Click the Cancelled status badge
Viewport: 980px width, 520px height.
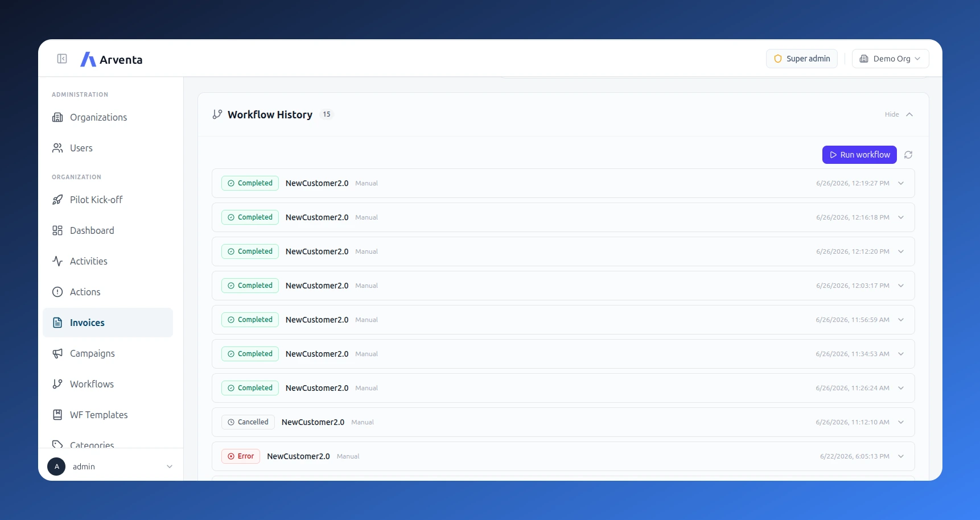coord(248,422)
